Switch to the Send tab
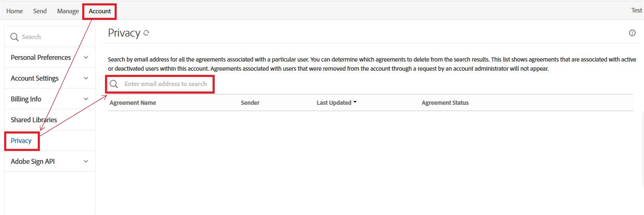 tap(40, 11)
